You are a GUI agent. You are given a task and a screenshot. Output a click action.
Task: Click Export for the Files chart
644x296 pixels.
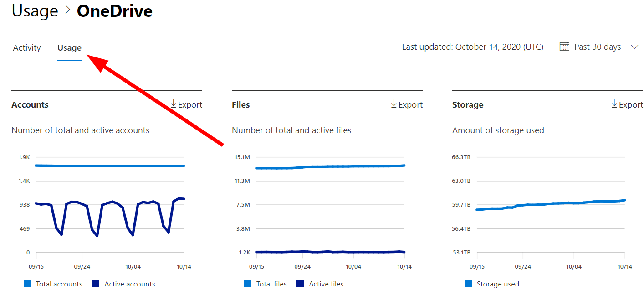[407, 104]
